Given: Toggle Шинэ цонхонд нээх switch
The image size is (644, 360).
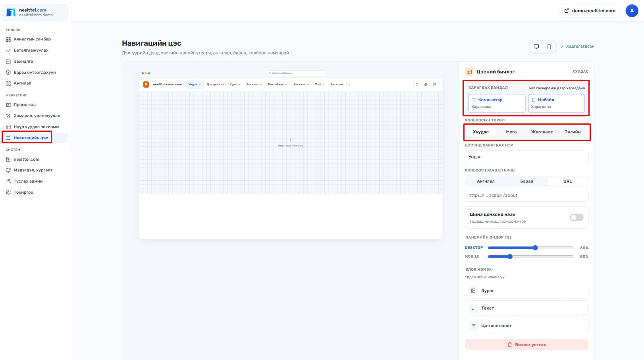Looking at the screenshot, I should [577, 218].
